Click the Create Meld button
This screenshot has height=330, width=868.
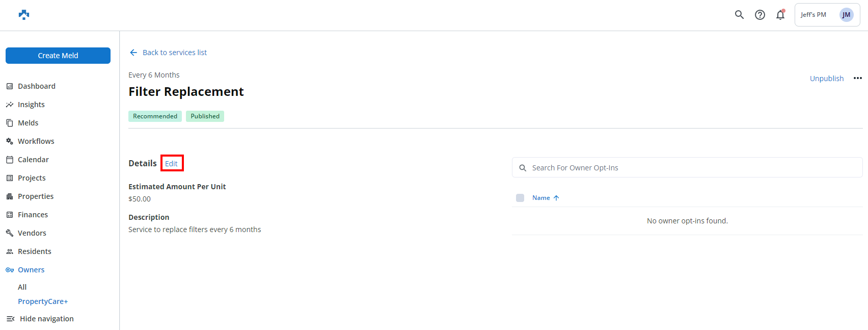[58, 56]
